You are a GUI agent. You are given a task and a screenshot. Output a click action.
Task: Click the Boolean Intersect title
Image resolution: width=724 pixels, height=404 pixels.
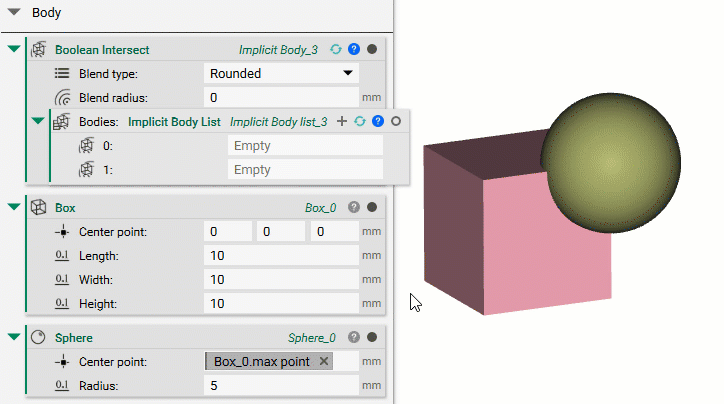pos(102,50)
